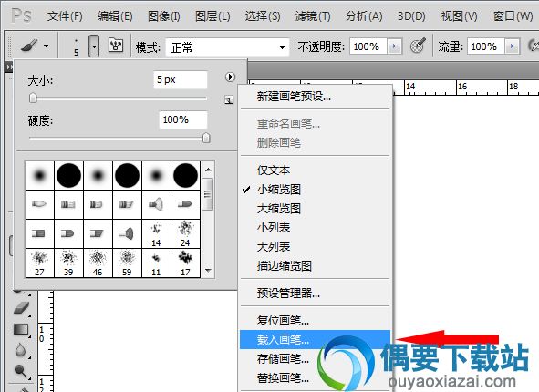Screen dimensions: 539x392
Task: Open the opacity slider arrow
Action: [x=394, y=46]
